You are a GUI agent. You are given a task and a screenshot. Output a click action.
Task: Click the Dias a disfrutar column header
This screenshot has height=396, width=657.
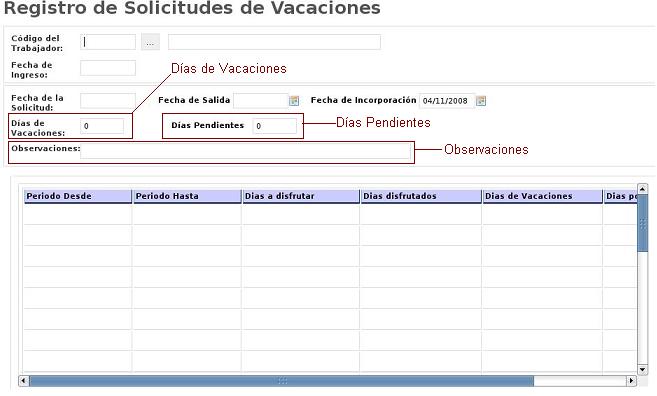(x=300, y=196)
